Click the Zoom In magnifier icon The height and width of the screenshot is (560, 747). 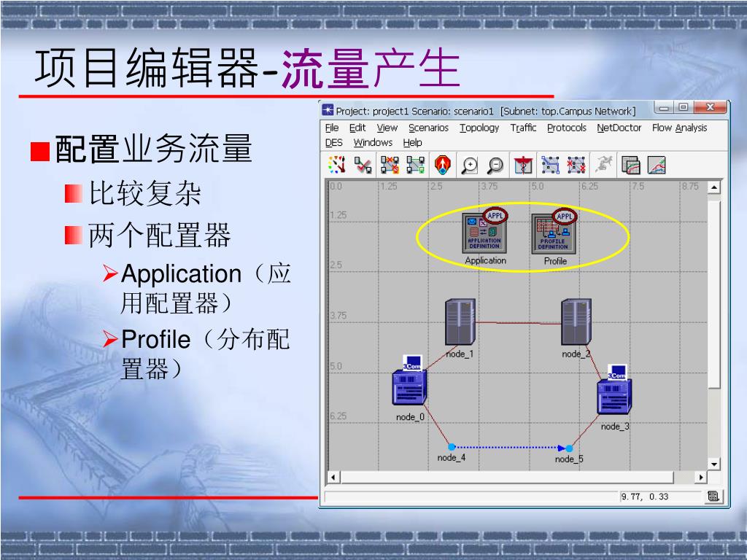pyautogui.click(x=469, y=165)
